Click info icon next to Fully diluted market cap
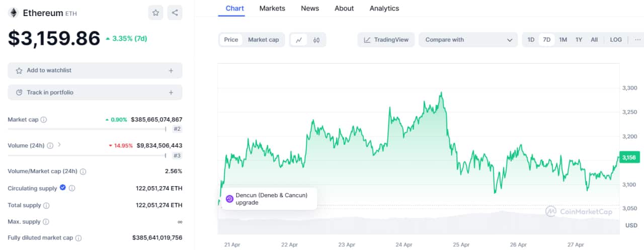 pyautogui.click(x=78, y=238)
